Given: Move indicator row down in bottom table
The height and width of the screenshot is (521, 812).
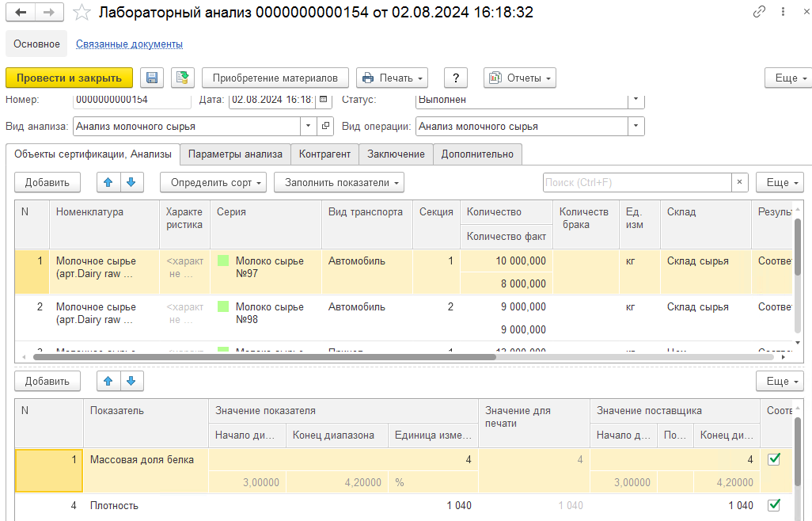Looking at the screenshot, I should pyautogui.click(x=131, y=381).
